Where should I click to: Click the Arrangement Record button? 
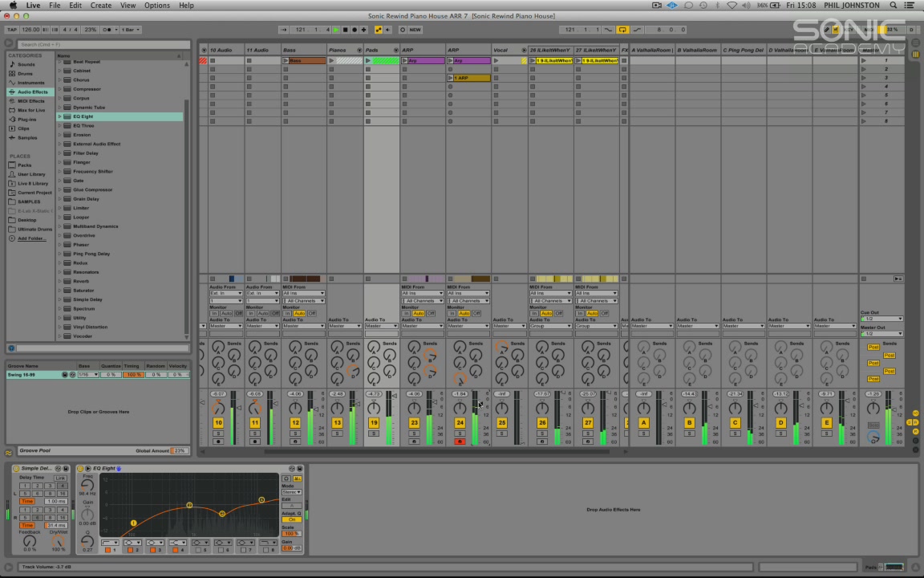click(355, 30)
